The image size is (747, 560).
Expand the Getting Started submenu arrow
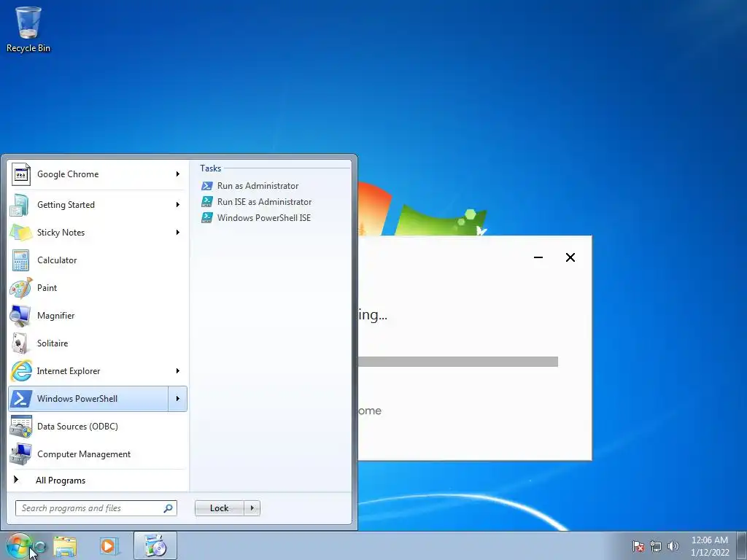pos(178,205)
